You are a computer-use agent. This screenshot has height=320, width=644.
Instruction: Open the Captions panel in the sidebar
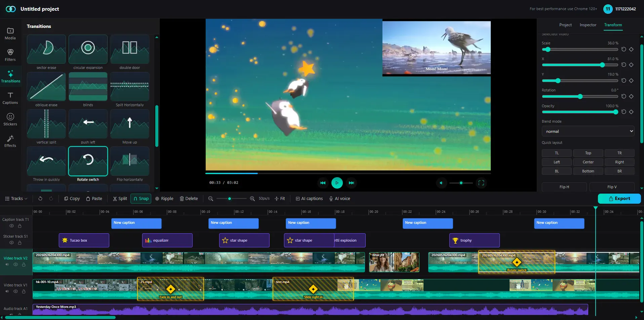10,98
